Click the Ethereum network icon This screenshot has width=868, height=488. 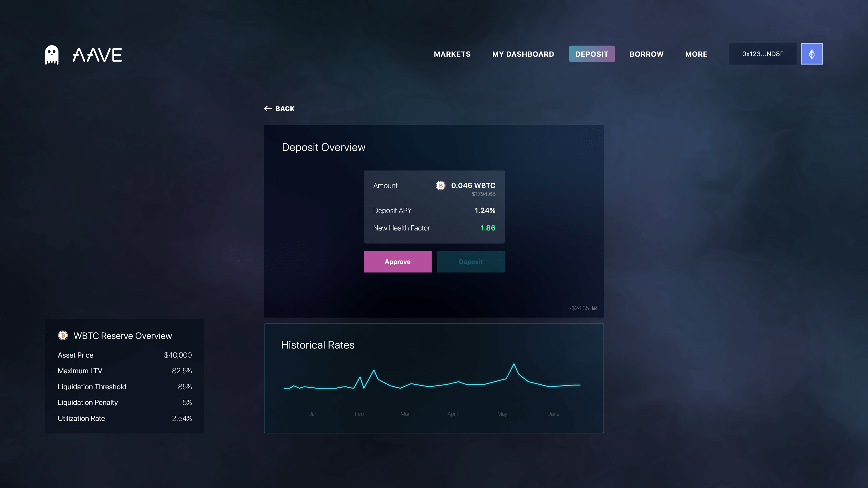click(x=812, y=54)
